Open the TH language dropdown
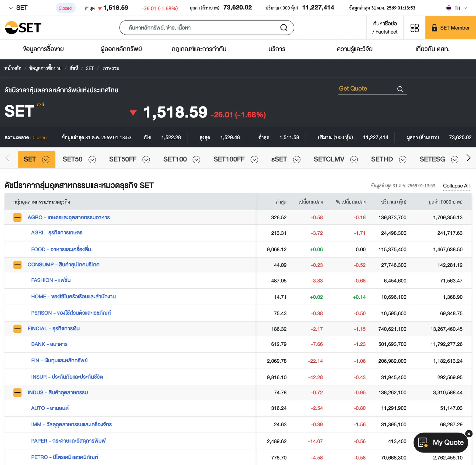476x465 pixels. (x=457, y=8)
